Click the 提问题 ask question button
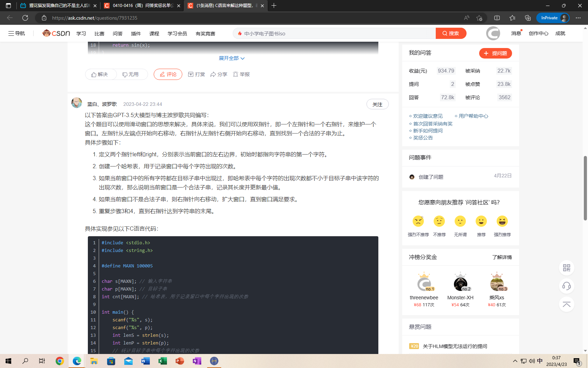 (x=495, y=53)
